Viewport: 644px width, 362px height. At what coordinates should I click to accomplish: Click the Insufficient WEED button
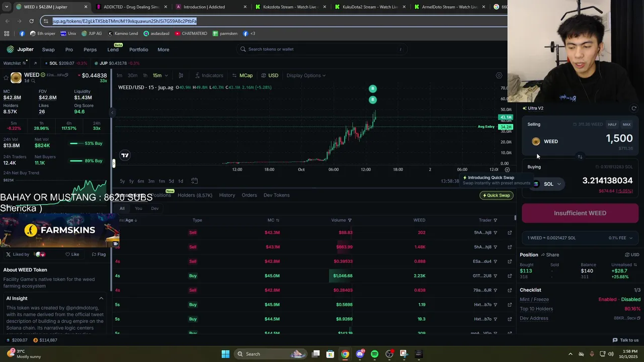click(x=580, y=213)
